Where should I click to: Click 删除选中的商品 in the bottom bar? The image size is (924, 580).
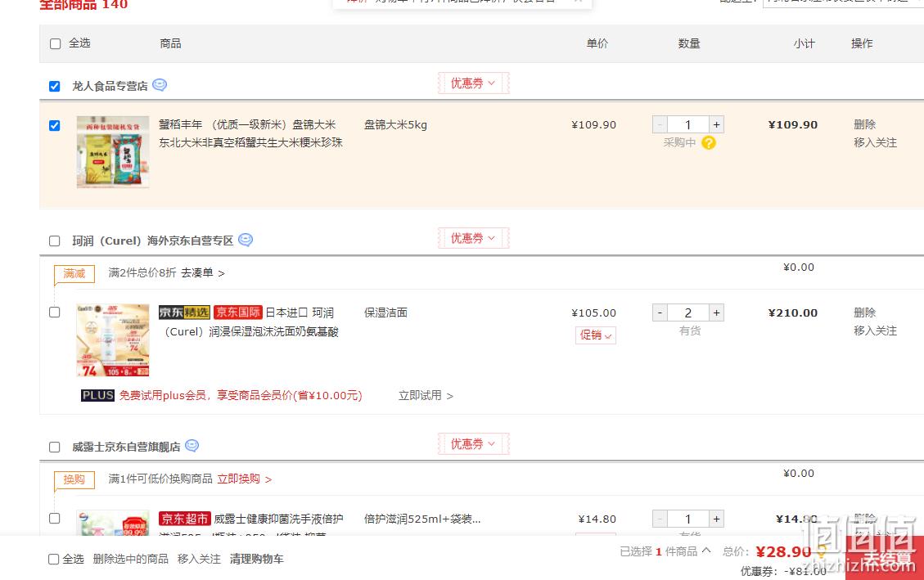point(131,559)
